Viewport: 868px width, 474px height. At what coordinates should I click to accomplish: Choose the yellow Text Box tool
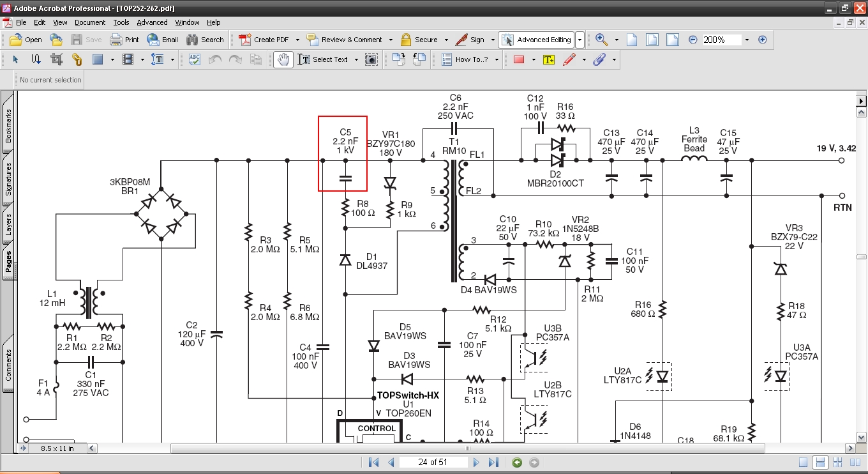(548, 59)
